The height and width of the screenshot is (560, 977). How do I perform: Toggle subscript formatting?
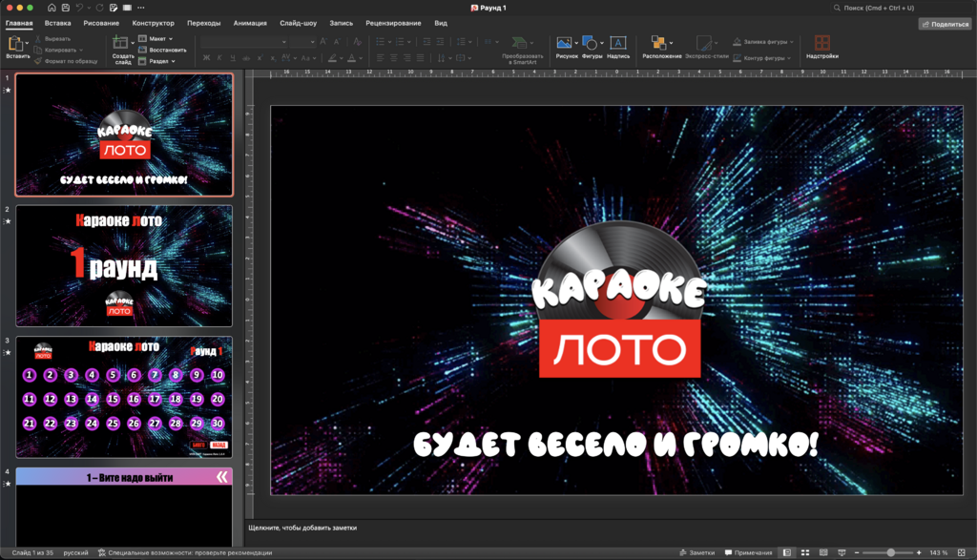(273, 58)
